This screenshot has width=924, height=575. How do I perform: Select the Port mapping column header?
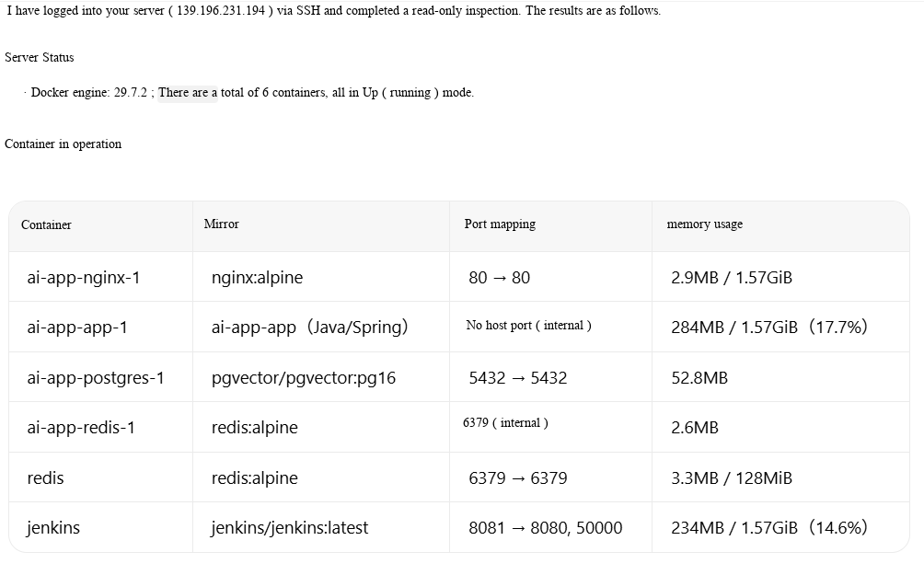pyautogui.click(x=500, y=224)
